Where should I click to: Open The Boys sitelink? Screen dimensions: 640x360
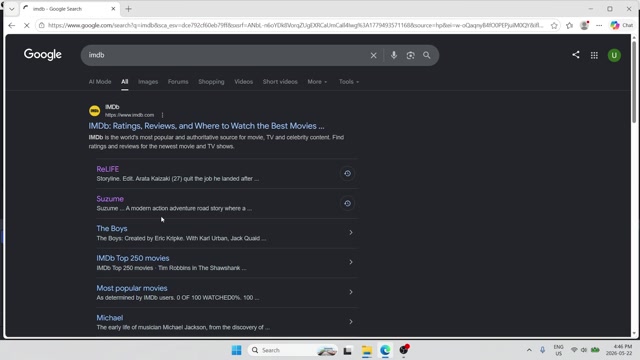click(x=112, y=229)
